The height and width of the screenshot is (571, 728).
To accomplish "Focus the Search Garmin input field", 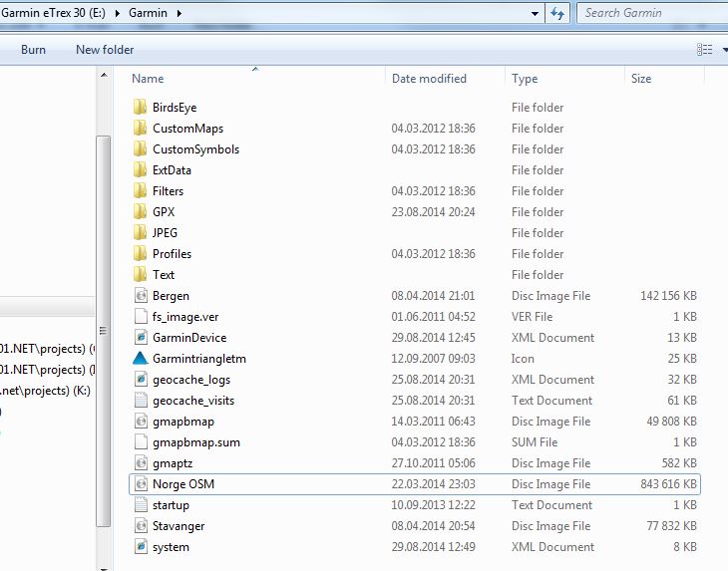I will point(653,13).
